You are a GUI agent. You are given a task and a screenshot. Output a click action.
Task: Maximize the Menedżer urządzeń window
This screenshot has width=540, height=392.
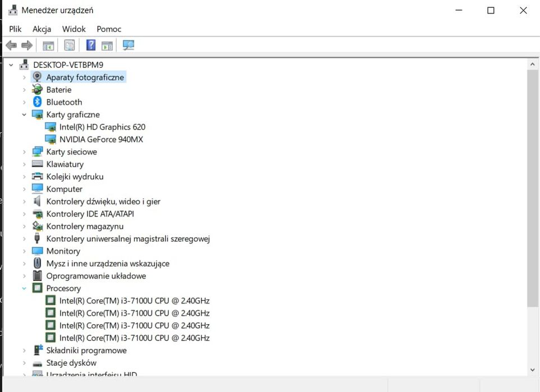point(491,10)
